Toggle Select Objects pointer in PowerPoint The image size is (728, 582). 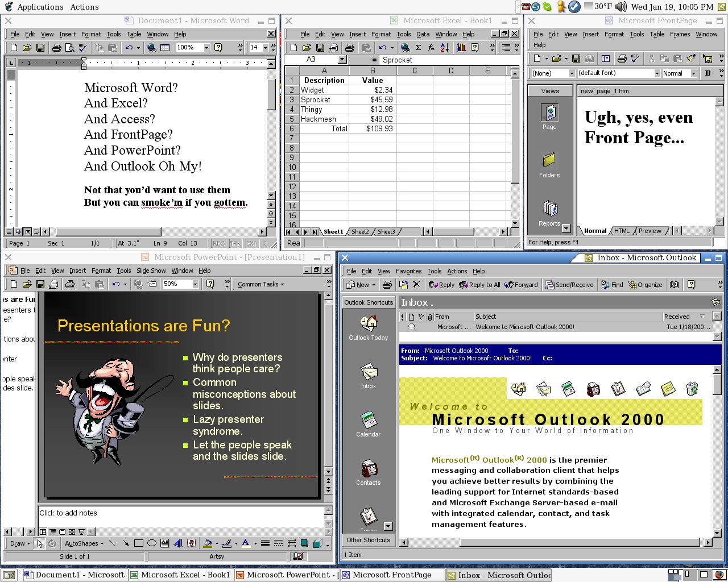[x=40, y=543]
